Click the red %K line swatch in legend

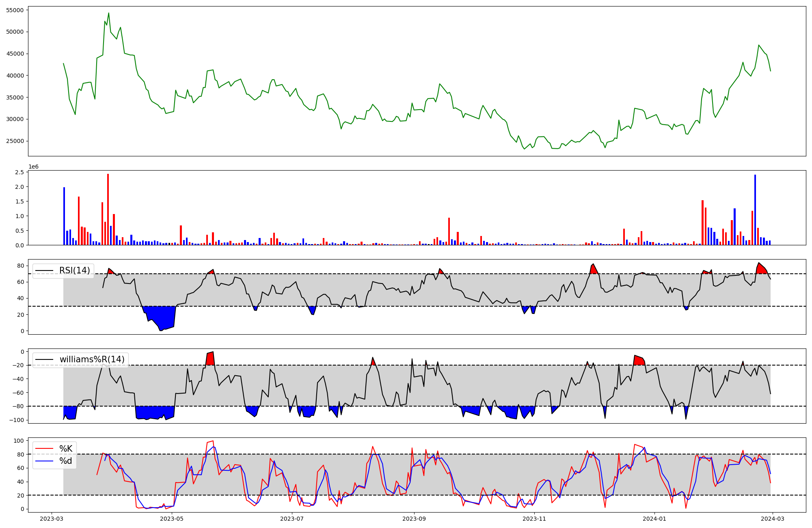pos(44,449)
